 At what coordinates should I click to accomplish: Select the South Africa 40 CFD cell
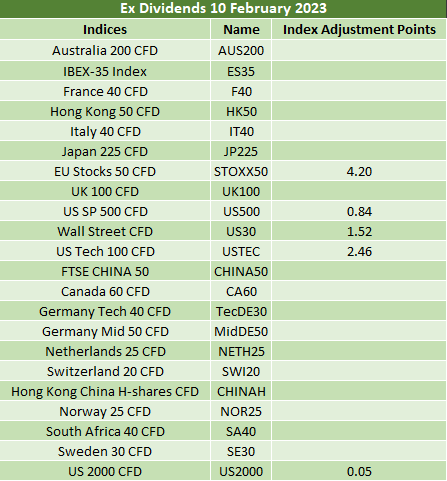105,431
